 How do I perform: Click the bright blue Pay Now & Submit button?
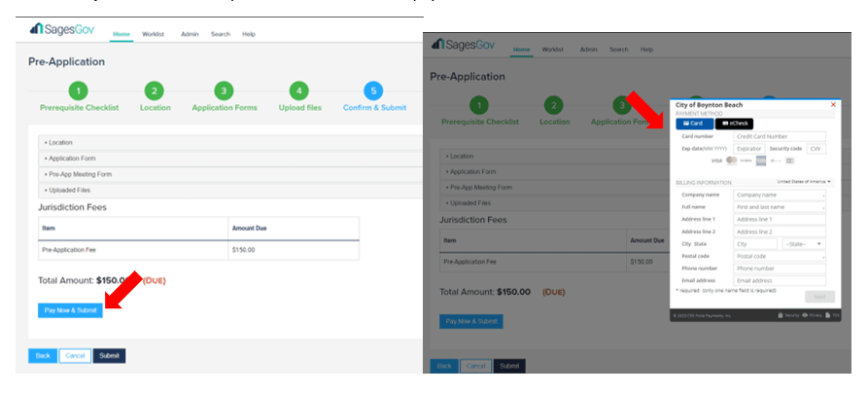[70, 309]
